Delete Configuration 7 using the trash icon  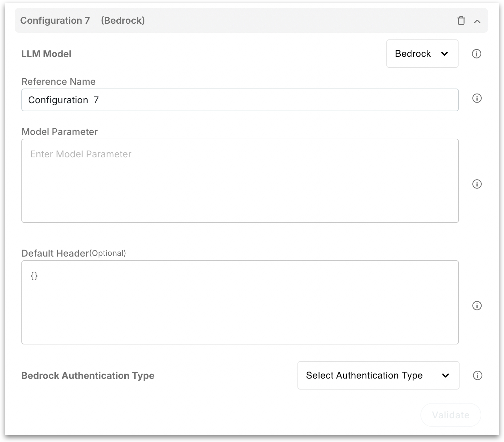pos(461,21)
